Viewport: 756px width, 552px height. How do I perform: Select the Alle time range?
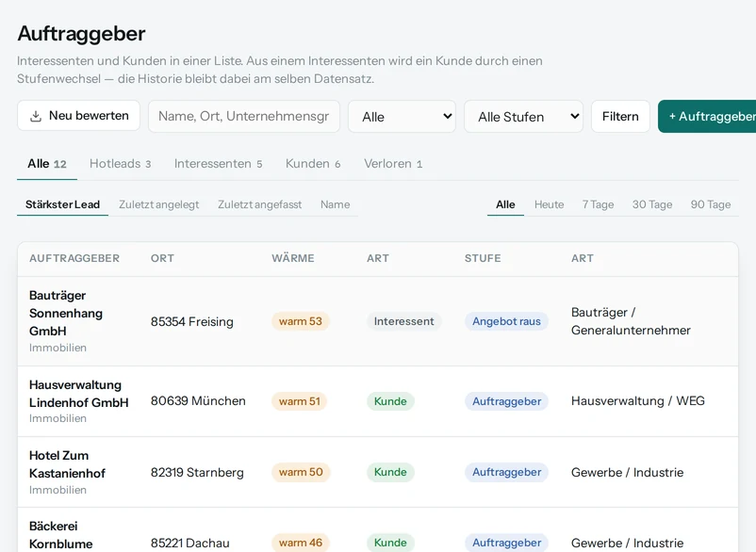tap(505, 204)
